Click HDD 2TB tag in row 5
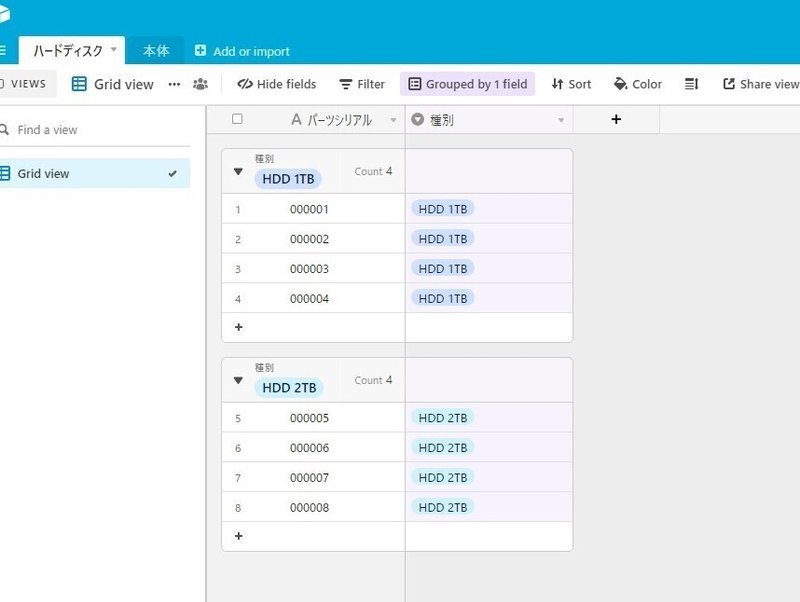Screen dimensions: 800x602 click(443, 418)
